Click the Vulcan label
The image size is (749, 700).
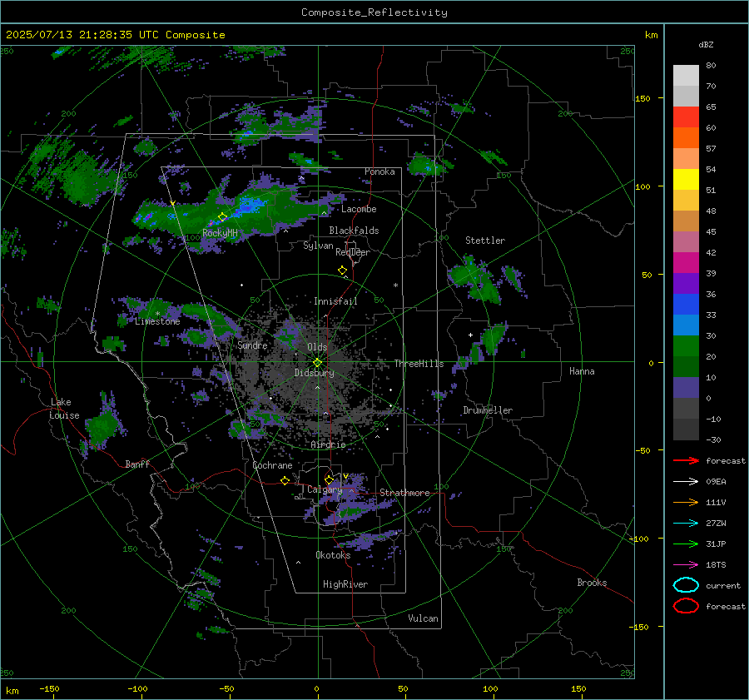423,618
